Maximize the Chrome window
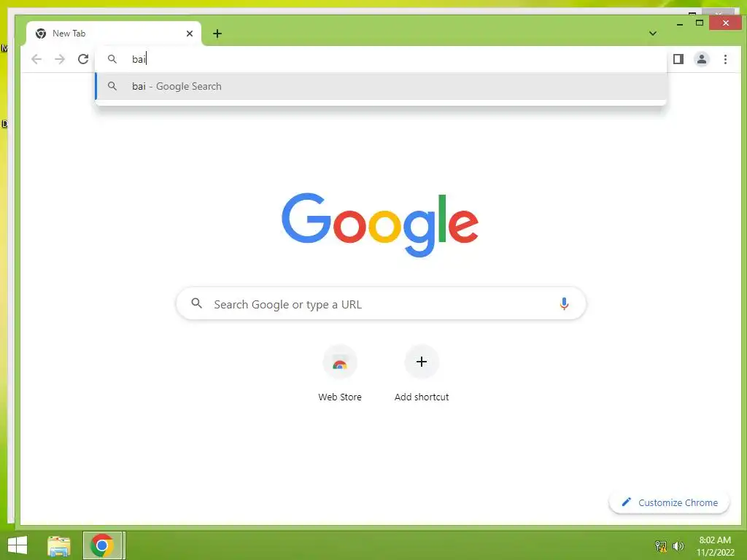Image resolution: width=747 pixels, height=560 pixels. click(x=700, y=23)
